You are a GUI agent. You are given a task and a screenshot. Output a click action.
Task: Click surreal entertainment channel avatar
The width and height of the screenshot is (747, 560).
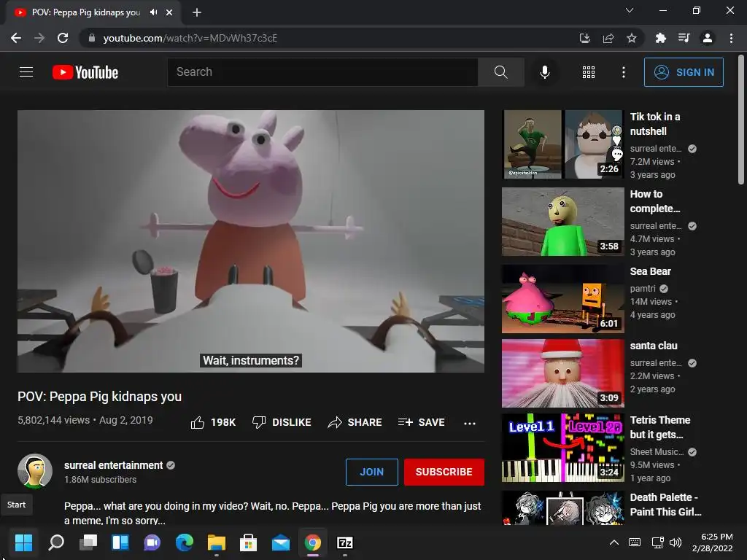35,471
